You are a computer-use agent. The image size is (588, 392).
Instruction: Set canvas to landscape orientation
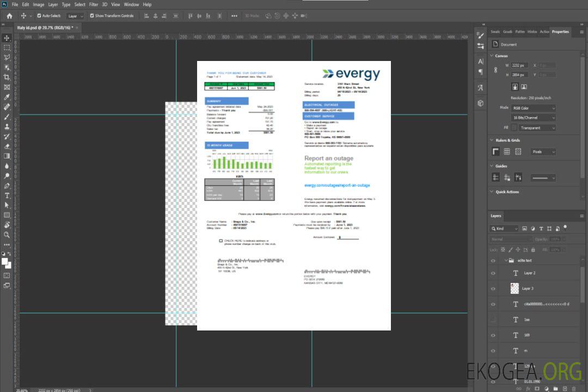(524, 87)
